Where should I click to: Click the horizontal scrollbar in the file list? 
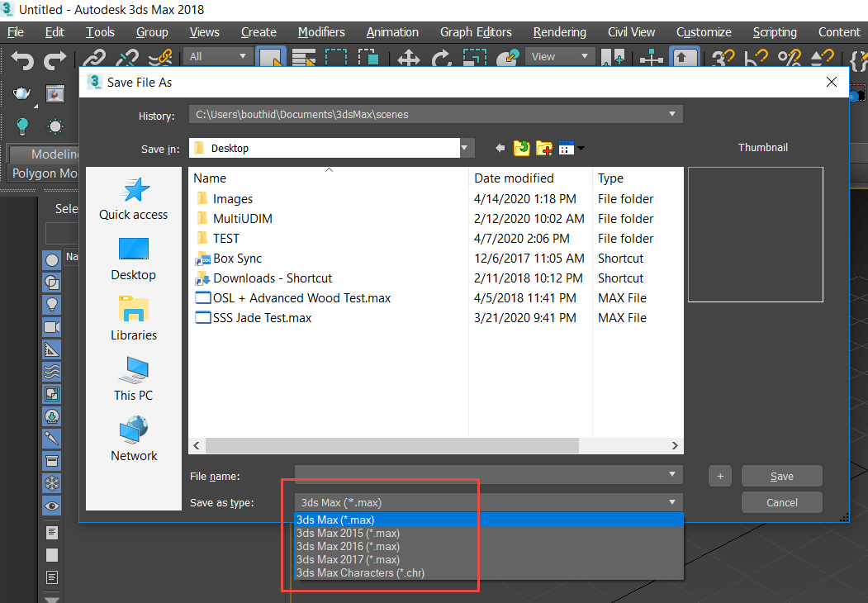pyautogui.click(x=392, y=445)
